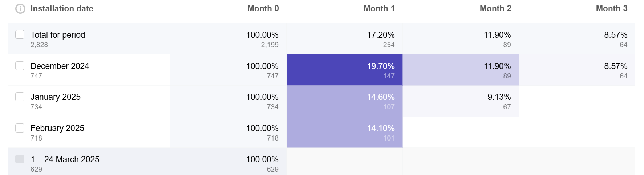
Task: Click the disabled 1 – 24 March checkbox
Action: [20, 159]
